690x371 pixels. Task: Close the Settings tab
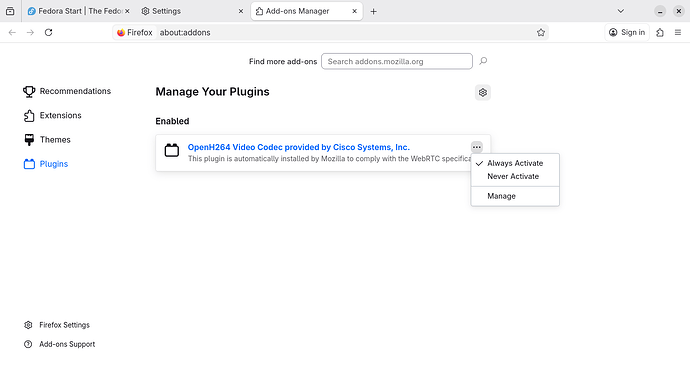[241, 11]
